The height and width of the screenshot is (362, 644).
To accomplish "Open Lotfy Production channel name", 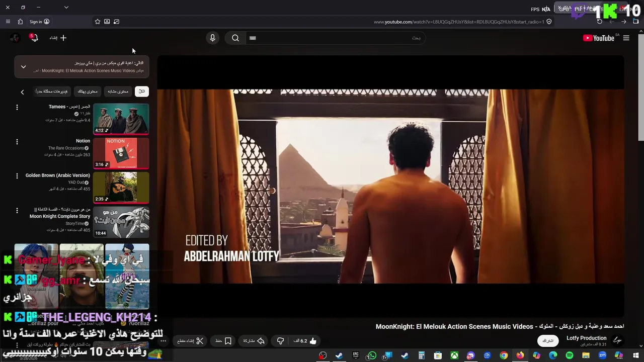I will 586,338.
